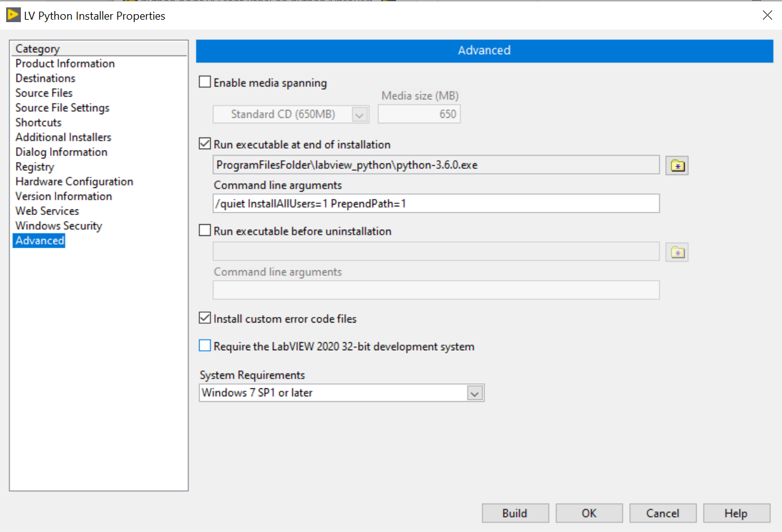Open the Web Services category
The image size is (782, 532).
47,211
